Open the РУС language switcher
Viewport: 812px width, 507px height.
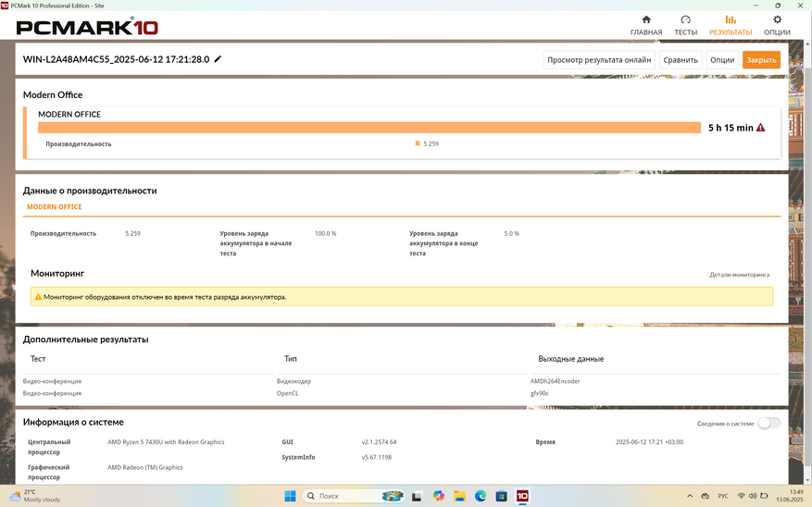[722, 496]
